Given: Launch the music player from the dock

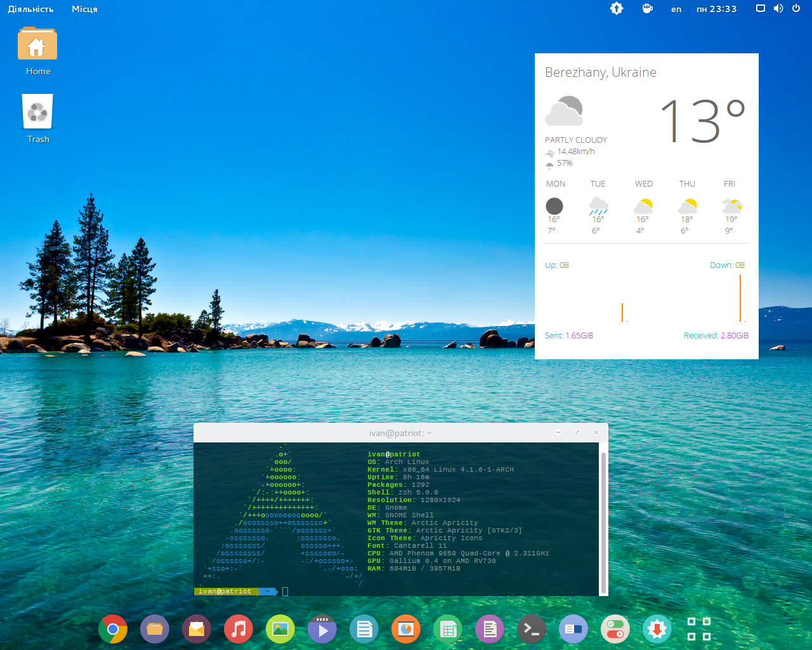Looking at the screenshot, I should point(239,629).
